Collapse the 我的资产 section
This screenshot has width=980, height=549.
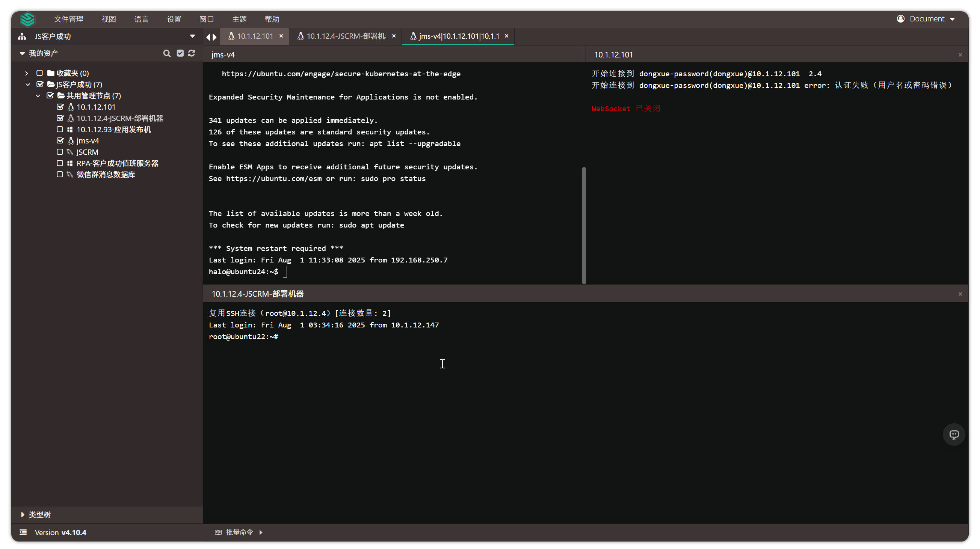pos(22,54)
